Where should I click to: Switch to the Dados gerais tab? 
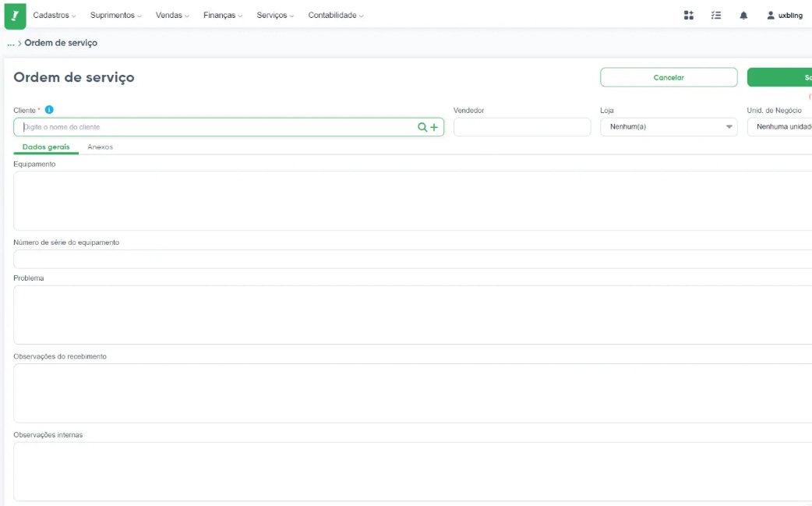46,147
